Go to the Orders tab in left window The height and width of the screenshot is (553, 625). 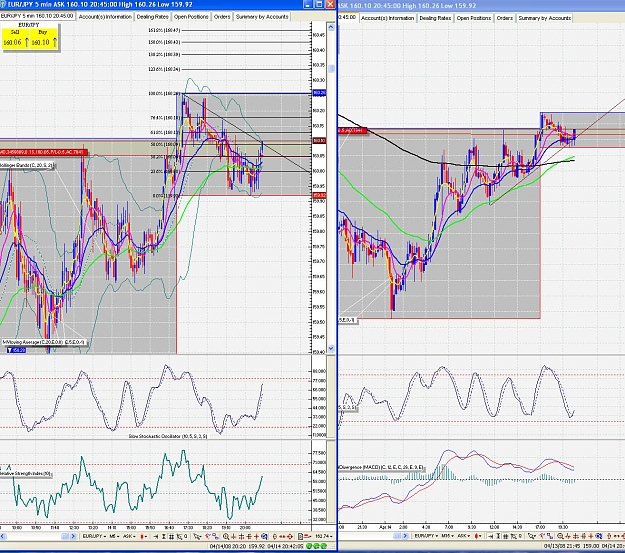click(222, 17)
